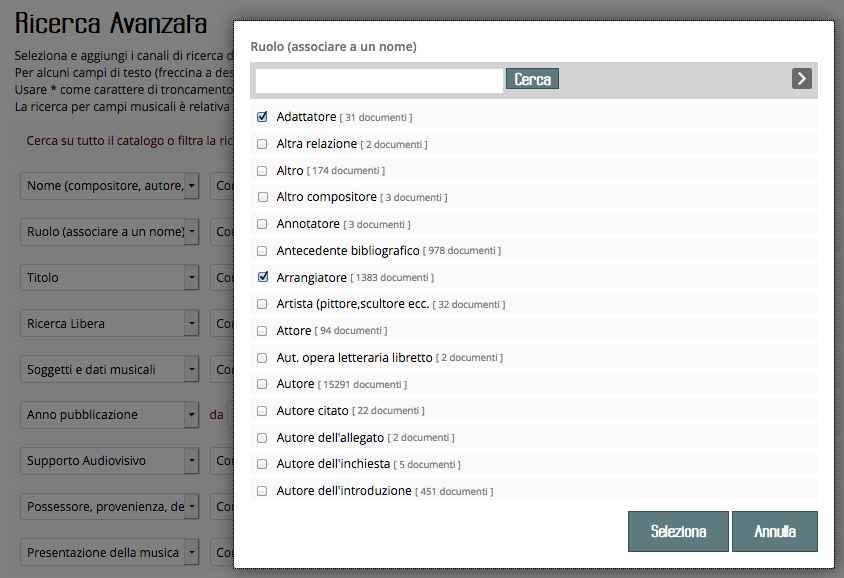Image resolution: width=844 pixels, height=578 pixels.
Task: Click the right-arrow next page icon
Action: pyautogui.click(x=801, y=79)
